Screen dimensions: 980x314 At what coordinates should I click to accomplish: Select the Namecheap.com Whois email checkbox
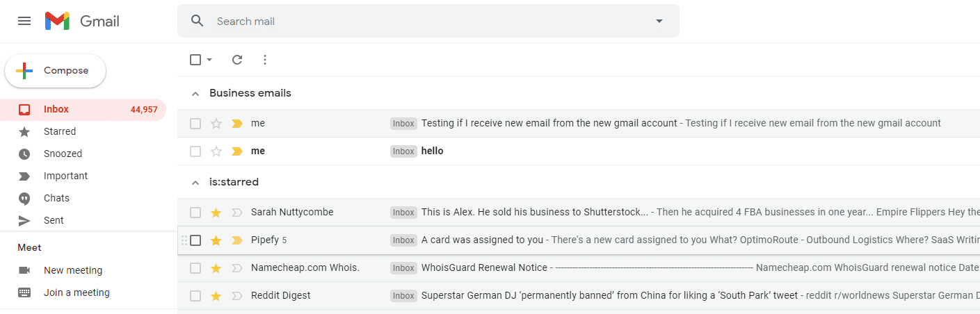click(x=195, y=268)
